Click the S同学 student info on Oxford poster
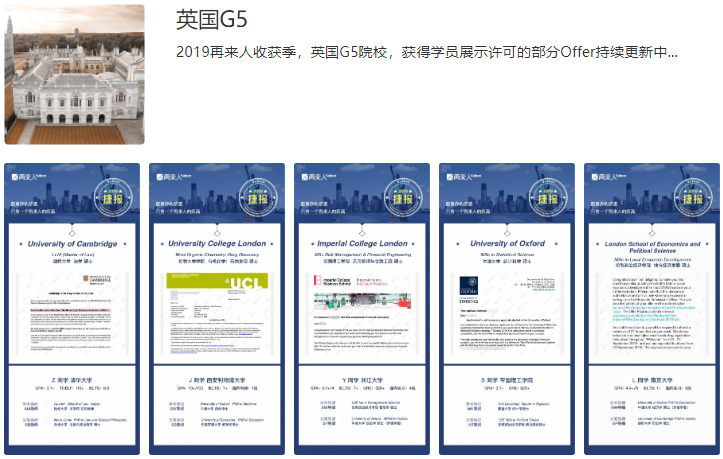The image size is (723, 459). 507,380
